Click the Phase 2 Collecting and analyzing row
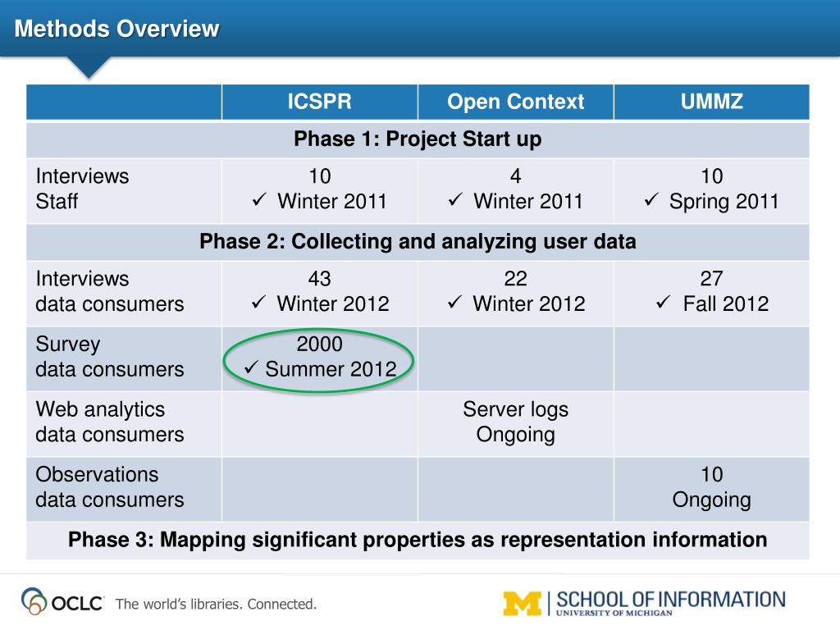 (418, 242)
